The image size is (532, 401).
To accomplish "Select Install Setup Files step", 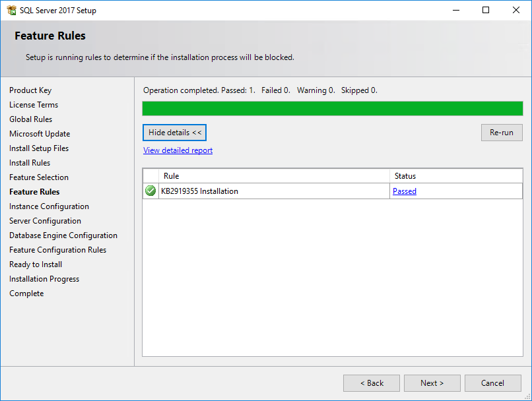I will coord(39,148).
